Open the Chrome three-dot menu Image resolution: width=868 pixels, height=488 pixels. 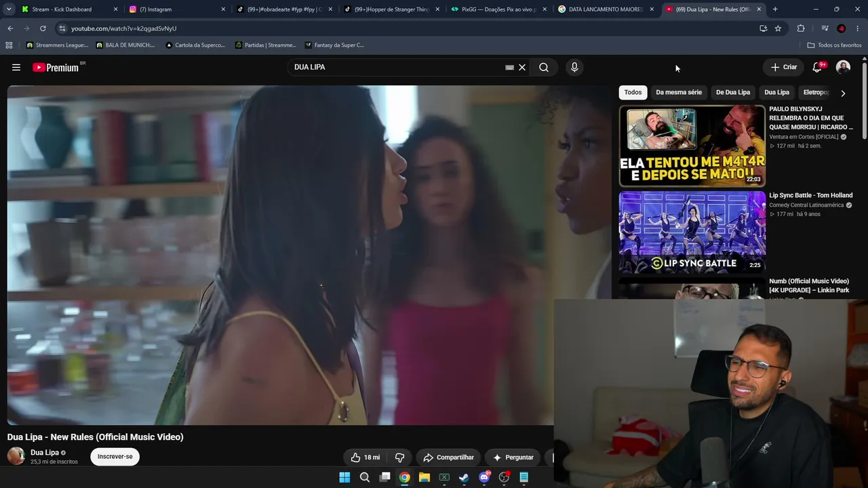(x=859, y=28)
